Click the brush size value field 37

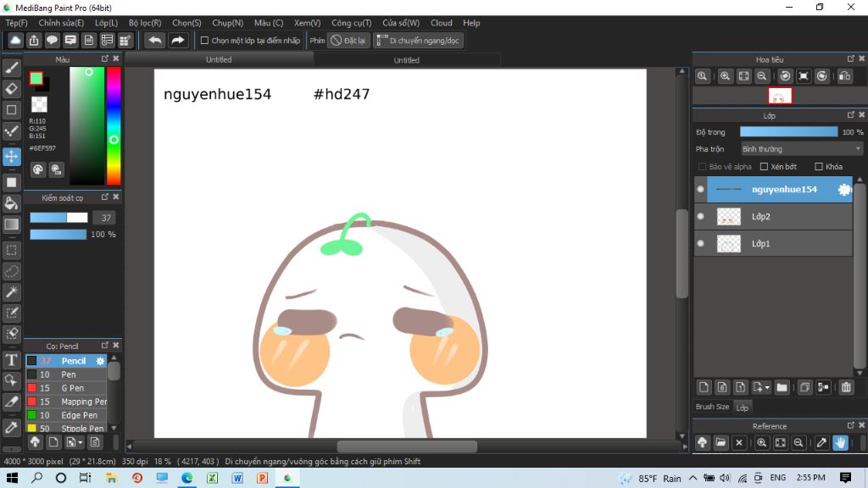coord(104,218)
